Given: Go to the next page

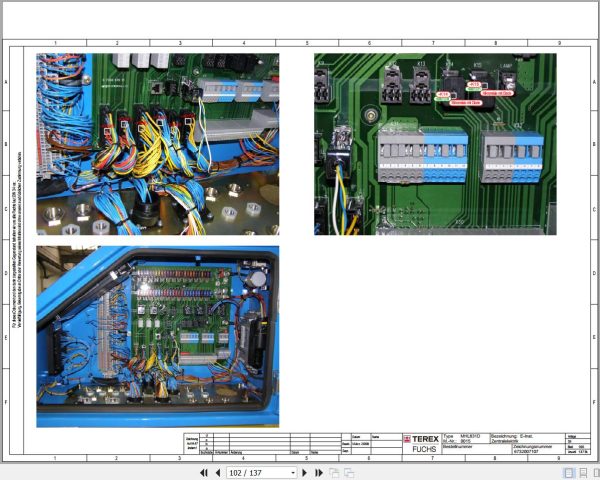Looking at the screenshot, I should pyautogui.click(x=305, y=473).
